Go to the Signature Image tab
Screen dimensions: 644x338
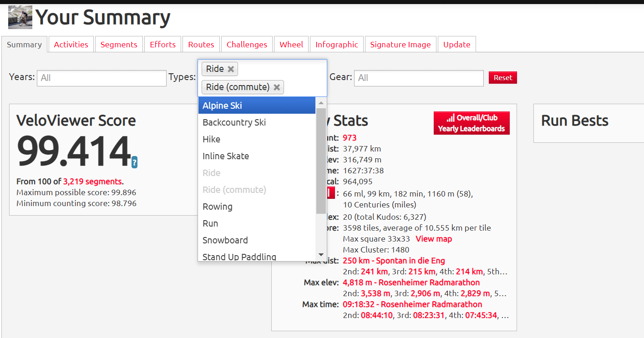coord(400,45)
